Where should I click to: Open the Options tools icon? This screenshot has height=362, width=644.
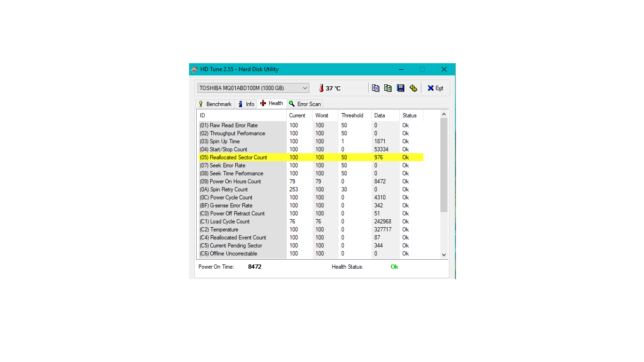[413, 88]
